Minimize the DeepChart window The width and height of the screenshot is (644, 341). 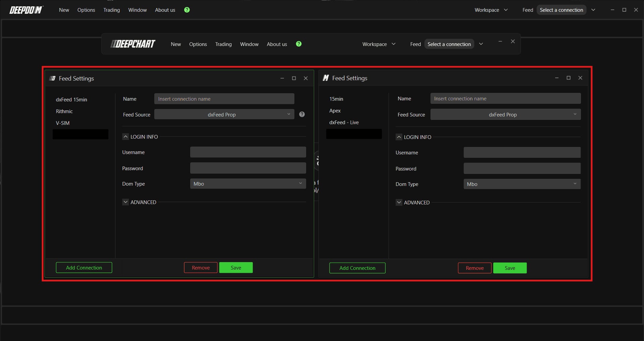click(x=500, y=41)
